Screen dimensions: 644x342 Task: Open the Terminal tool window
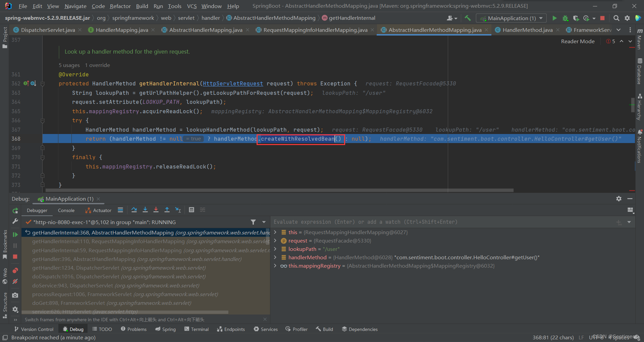[x=196, y=329]
